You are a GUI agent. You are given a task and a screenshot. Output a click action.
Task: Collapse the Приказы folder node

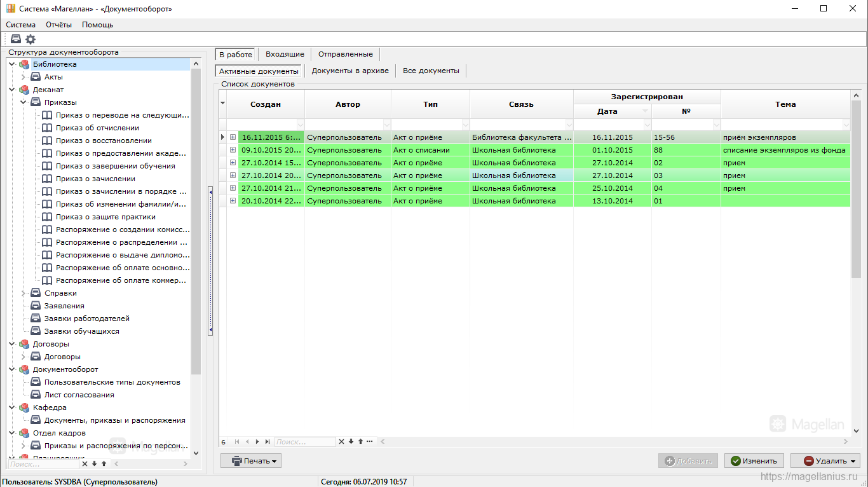tap(24, 102)
